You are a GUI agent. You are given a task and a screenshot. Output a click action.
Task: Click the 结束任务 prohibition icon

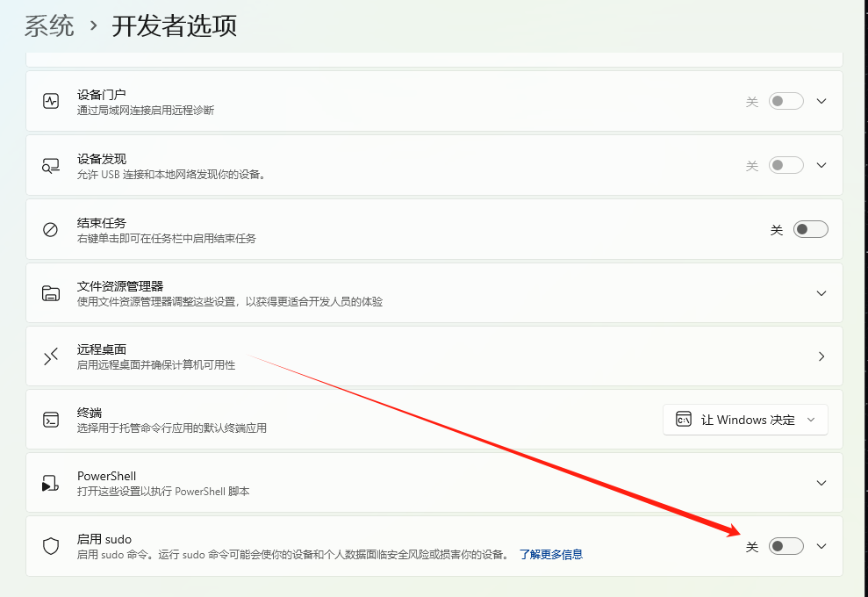tap(50, 228)
